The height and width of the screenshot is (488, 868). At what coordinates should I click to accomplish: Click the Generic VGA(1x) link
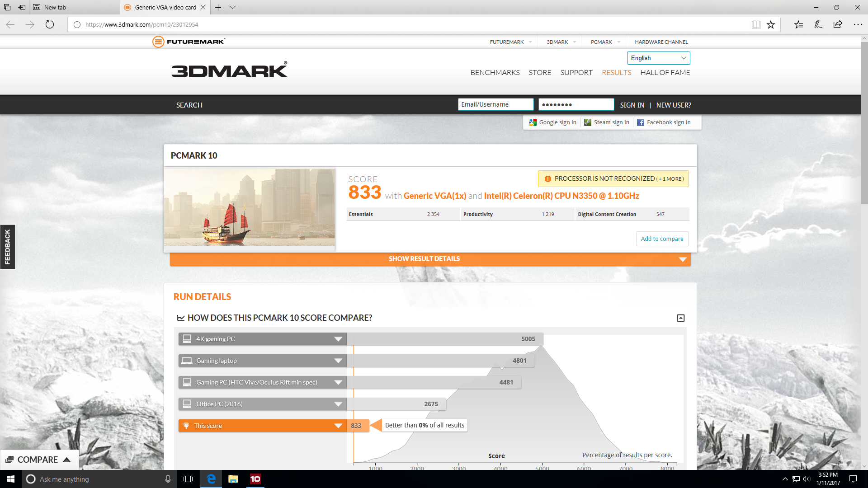(434, 196)
